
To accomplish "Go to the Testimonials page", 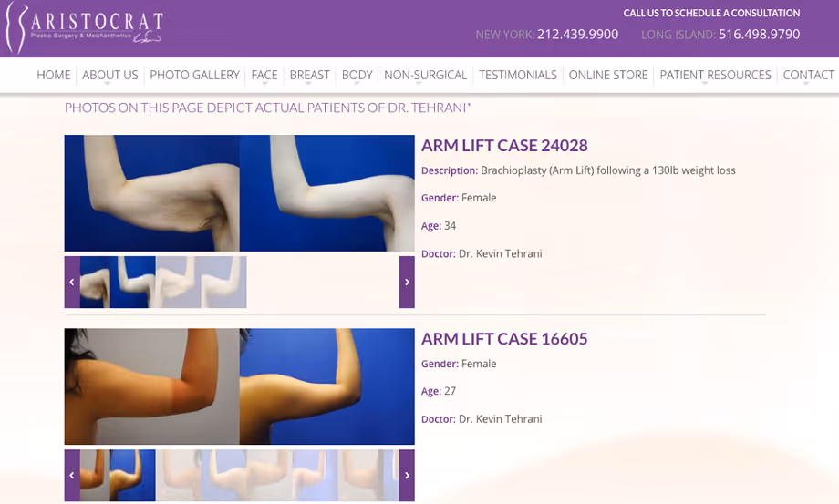I will pos(517,75).
